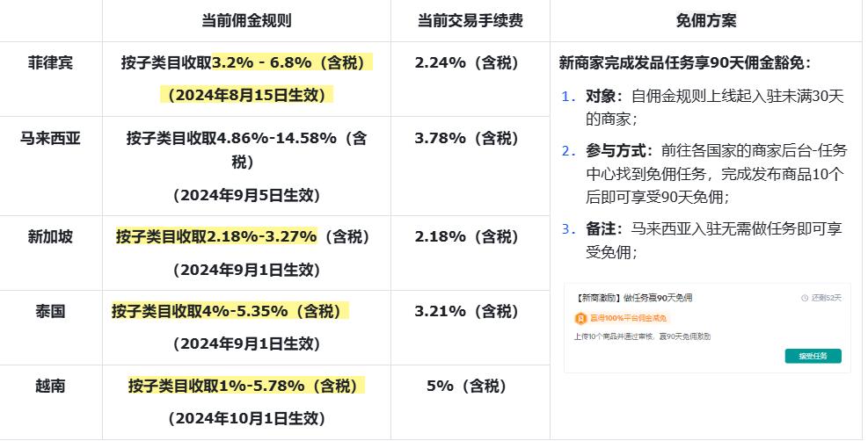Click the 马来西亚 row label
868x441 pixels.
click(x=50, y=138)
